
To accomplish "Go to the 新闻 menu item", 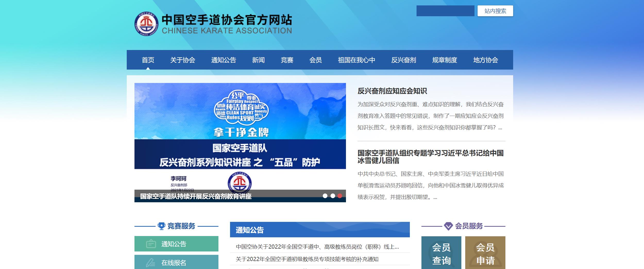I will tap(258, 60).
